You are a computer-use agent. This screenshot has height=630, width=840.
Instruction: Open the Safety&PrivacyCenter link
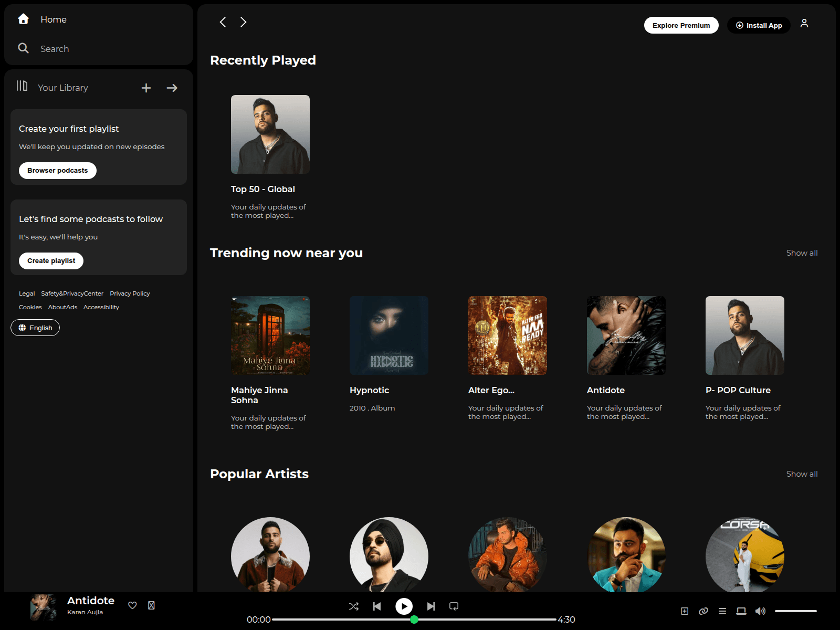[72, 293]
